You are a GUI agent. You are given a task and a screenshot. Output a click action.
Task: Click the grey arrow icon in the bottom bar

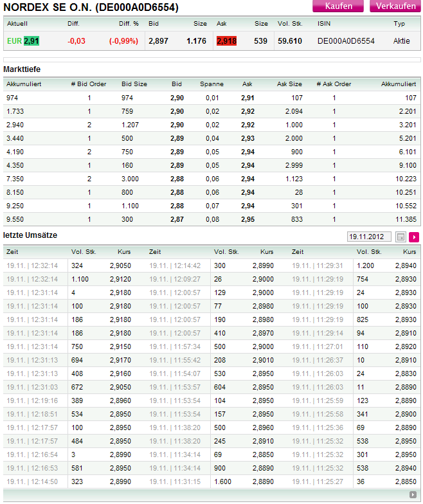(413, 494)
